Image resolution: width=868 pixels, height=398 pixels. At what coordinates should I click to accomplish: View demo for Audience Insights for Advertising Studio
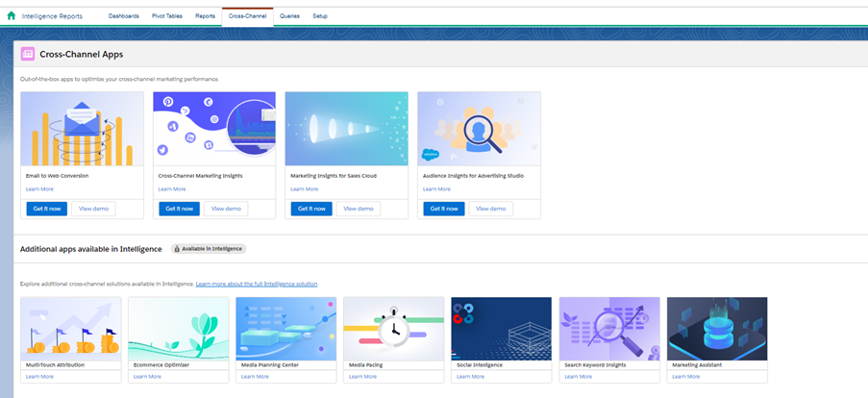point(491,209)
